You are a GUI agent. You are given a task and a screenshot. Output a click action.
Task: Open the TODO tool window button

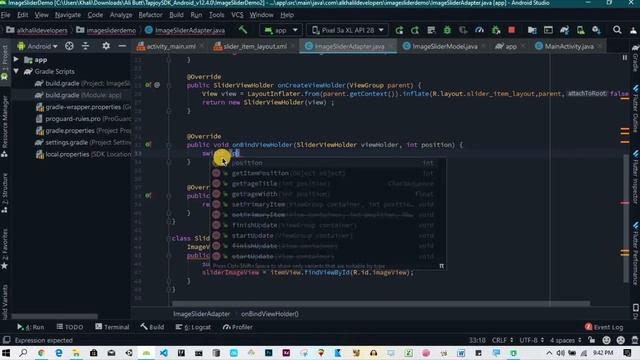[x=70, y=327]
